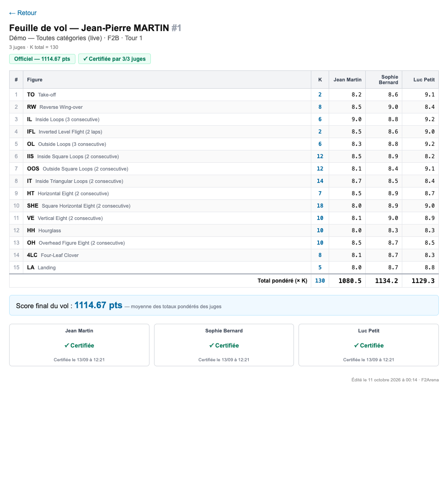448x503 pixels.
Task: Click K value 14 for Inside Triangular Loops
Action: point(320,181)
